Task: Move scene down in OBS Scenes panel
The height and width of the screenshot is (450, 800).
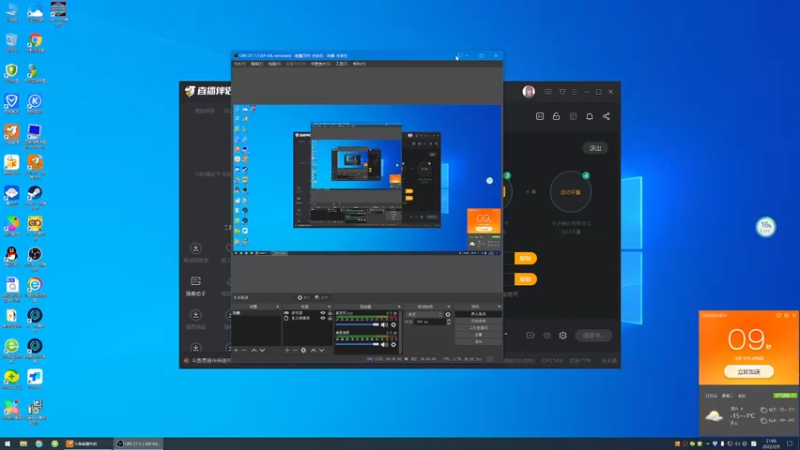Action: tap(262, 351)
